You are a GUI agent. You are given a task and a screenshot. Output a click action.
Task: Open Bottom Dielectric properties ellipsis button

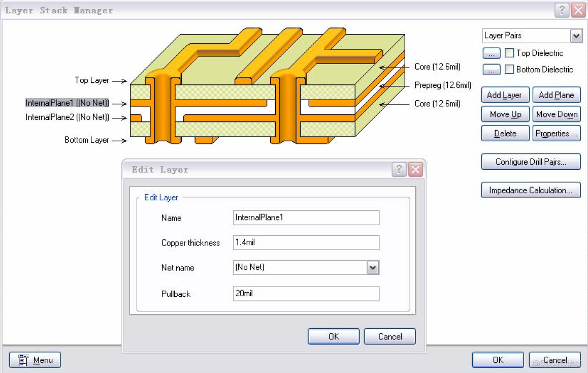pos(491,70)
